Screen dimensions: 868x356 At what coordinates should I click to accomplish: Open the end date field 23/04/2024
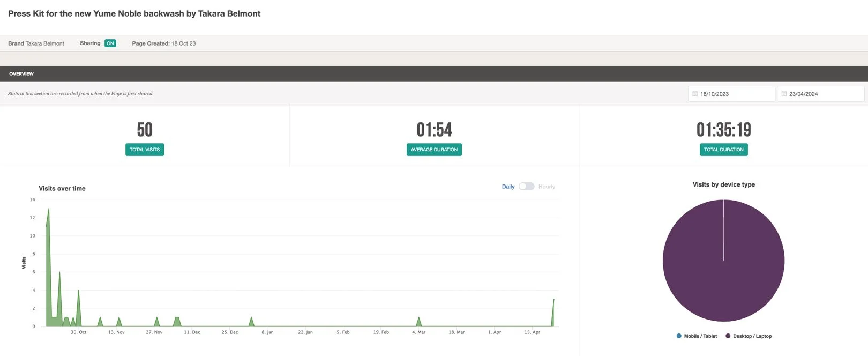pos(820,94)
